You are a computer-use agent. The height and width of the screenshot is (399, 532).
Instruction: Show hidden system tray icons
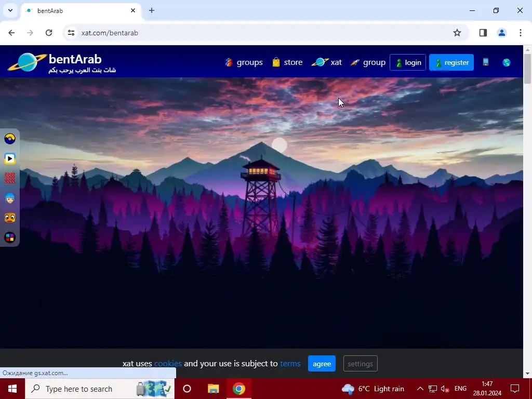tap(420, 389)
